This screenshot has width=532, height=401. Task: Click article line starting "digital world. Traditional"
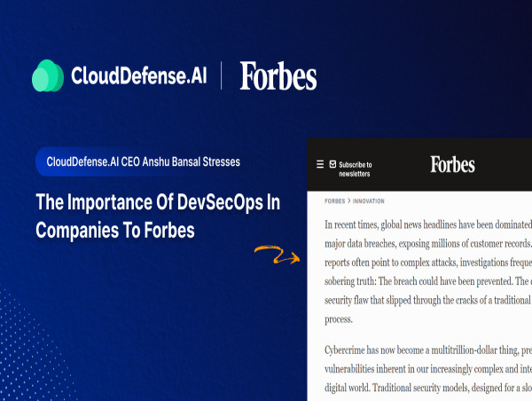click(x=428, y=388)
